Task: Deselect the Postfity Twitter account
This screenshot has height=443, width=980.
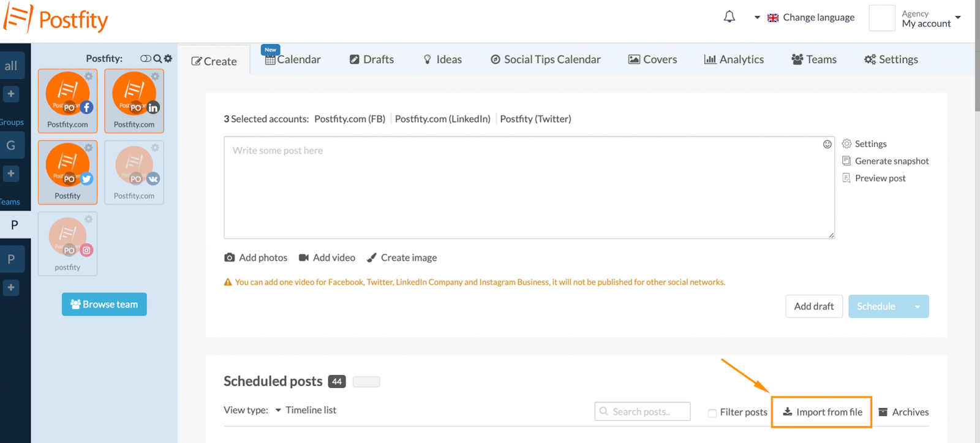Action: [x=67, y=172]
